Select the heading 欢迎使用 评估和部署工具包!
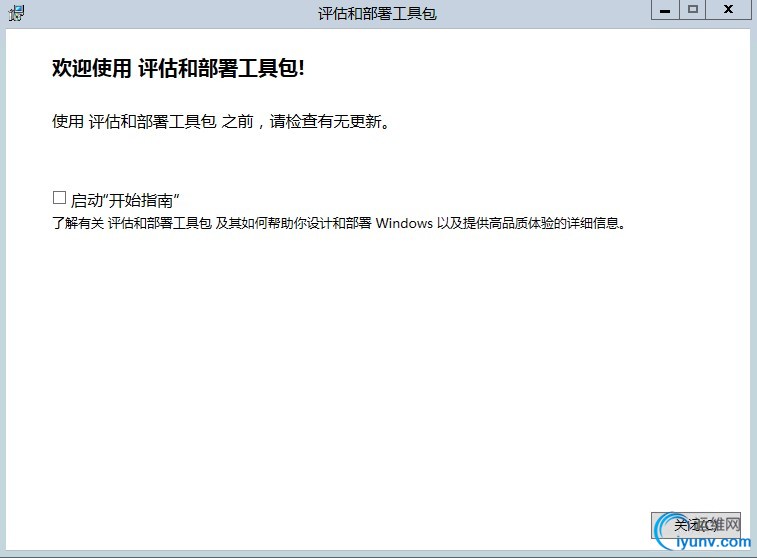The height and width of the screenshot is (558, 757). coord(178,68)
